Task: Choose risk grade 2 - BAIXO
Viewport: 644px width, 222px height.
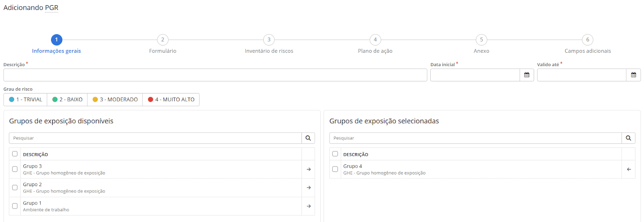Action: 67,100
